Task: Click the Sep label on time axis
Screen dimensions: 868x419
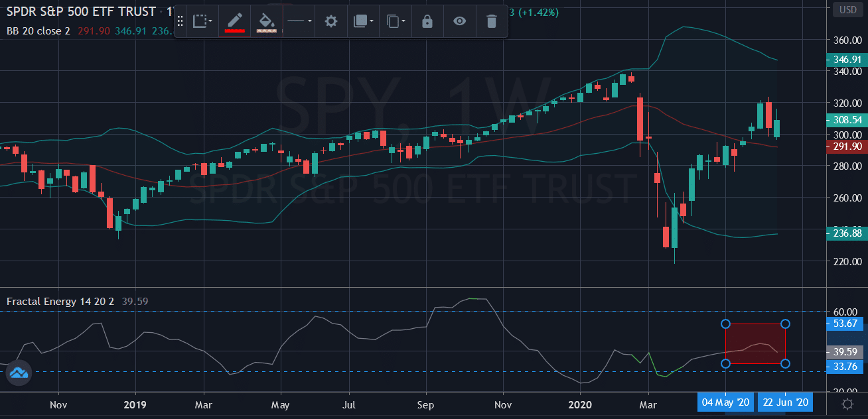Action: point(425,404)
